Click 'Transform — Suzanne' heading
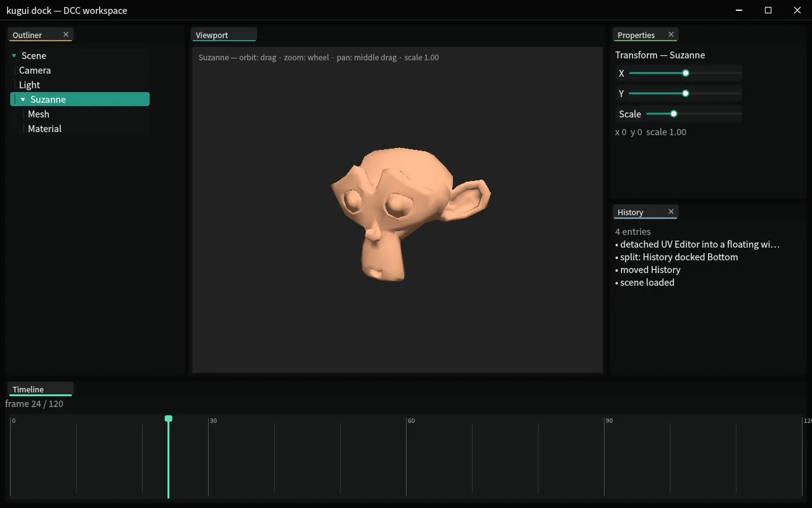The image size is (812, 508). (x=660, y=55)
